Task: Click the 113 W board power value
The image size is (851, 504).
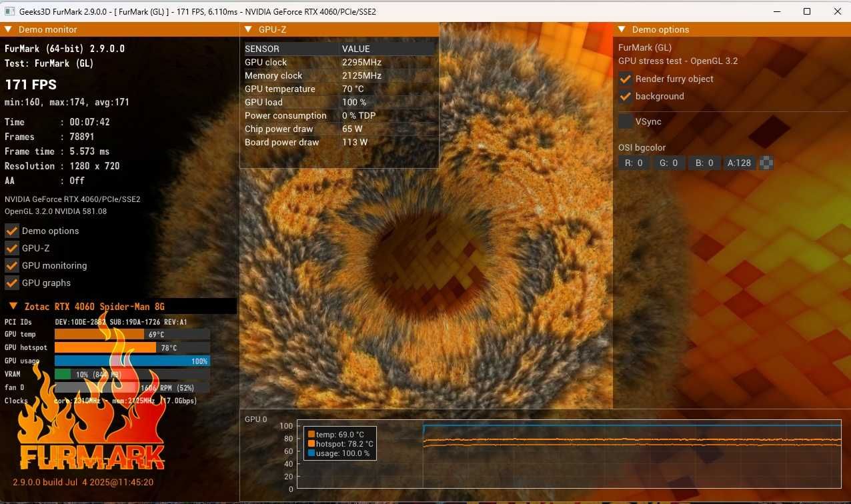Action: [355, 142]
